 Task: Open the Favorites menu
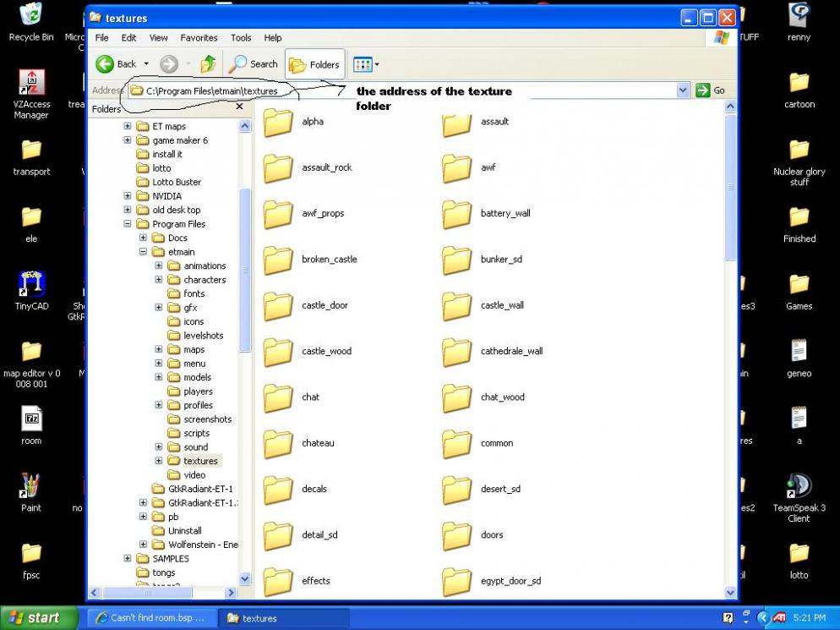click(199, 38)
